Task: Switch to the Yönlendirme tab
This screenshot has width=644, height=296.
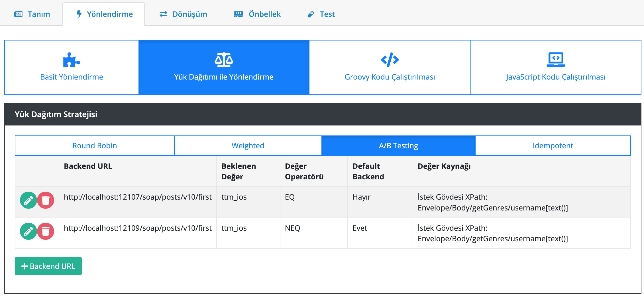Action: point(104,14)
